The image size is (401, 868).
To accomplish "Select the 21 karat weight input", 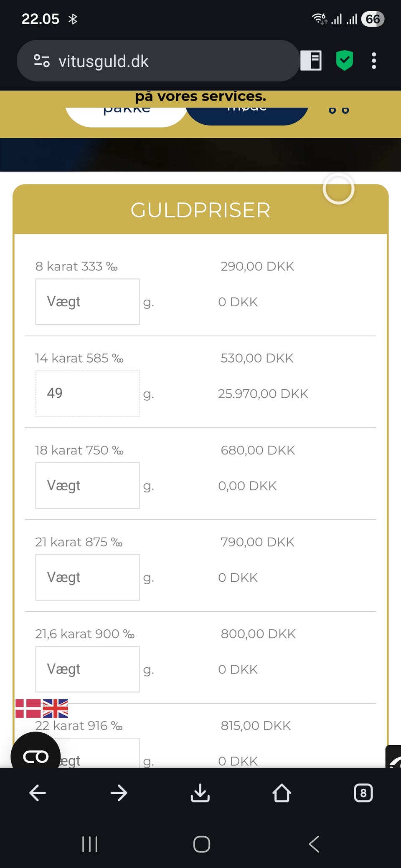I will tap(87, 577).
